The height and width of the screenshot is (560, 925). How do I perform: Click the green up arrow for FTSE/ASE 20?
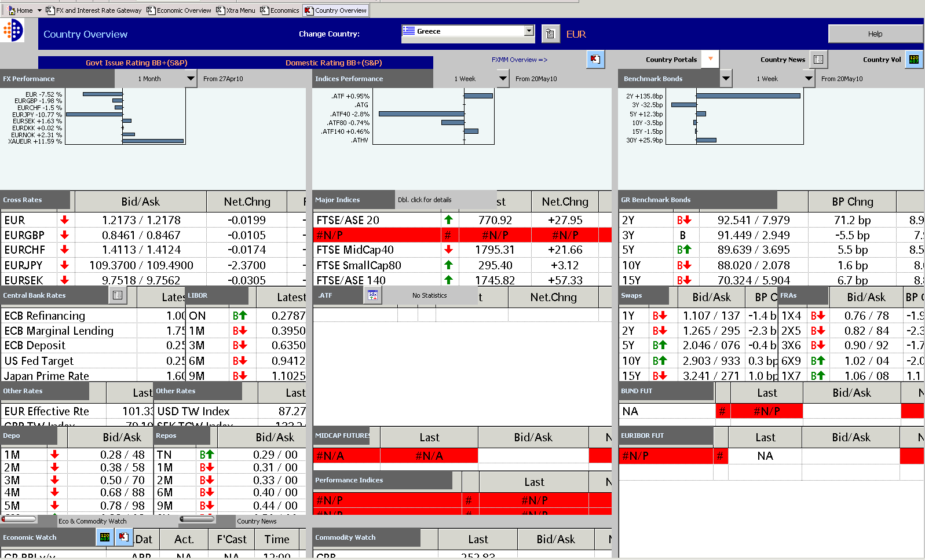point(448,220)
